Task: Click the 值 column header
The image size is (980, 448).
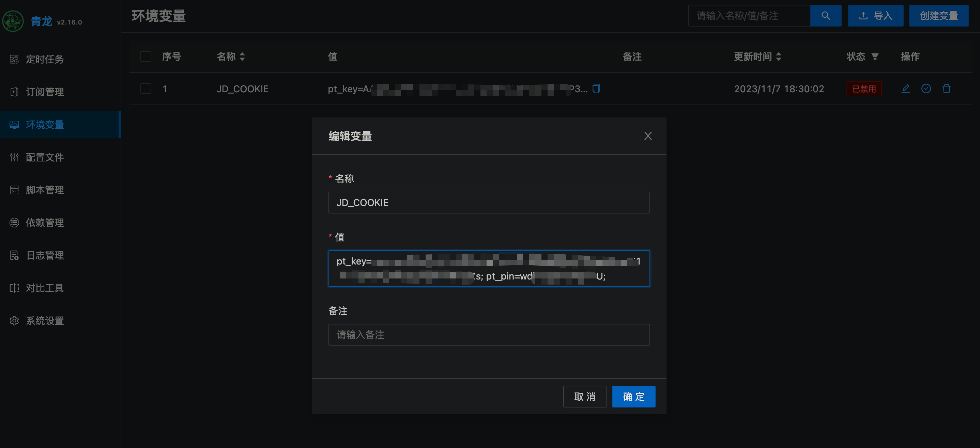Action: click(x=333, y=57)
